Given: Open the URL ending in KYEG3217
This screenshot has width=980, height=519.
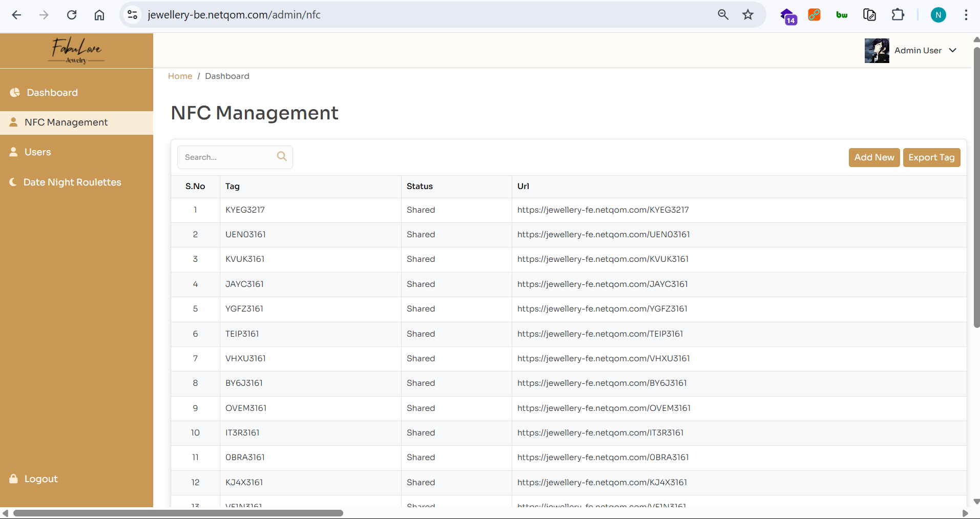Looking at the screenshot, I should pyautogui.click(x=603, y=210).
